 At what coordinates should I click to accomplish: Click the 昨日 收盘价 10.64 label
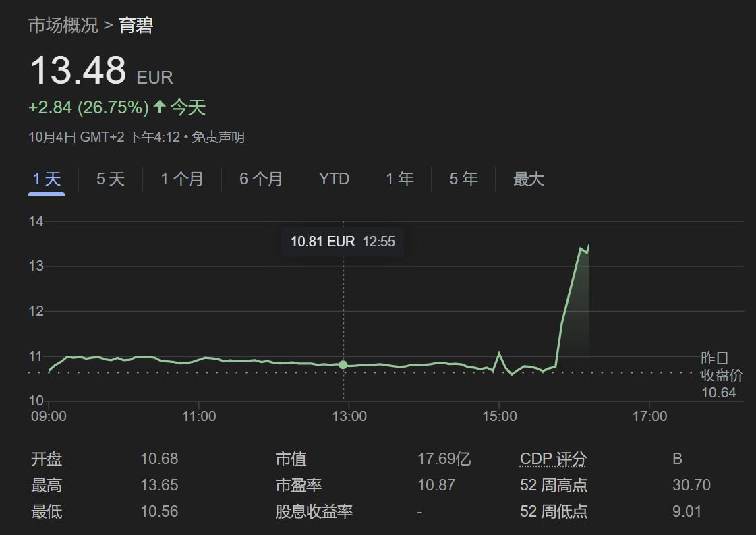point(722,375)
